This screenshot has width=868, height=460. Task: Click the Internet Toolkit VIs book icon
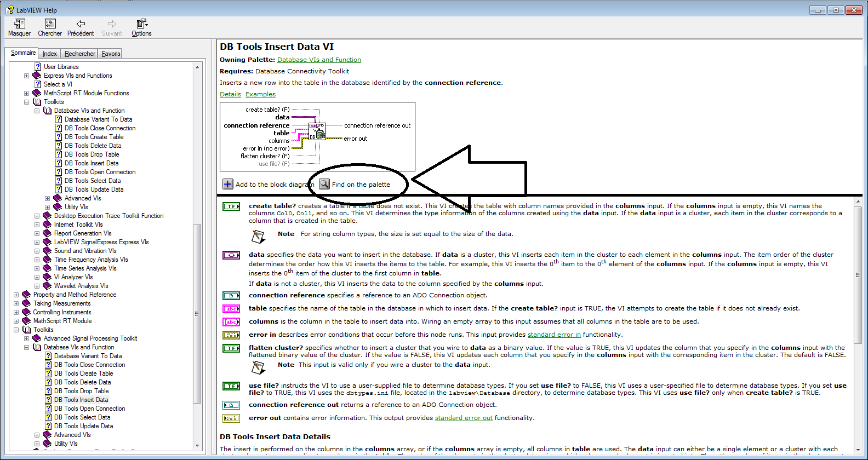(47, 225)
